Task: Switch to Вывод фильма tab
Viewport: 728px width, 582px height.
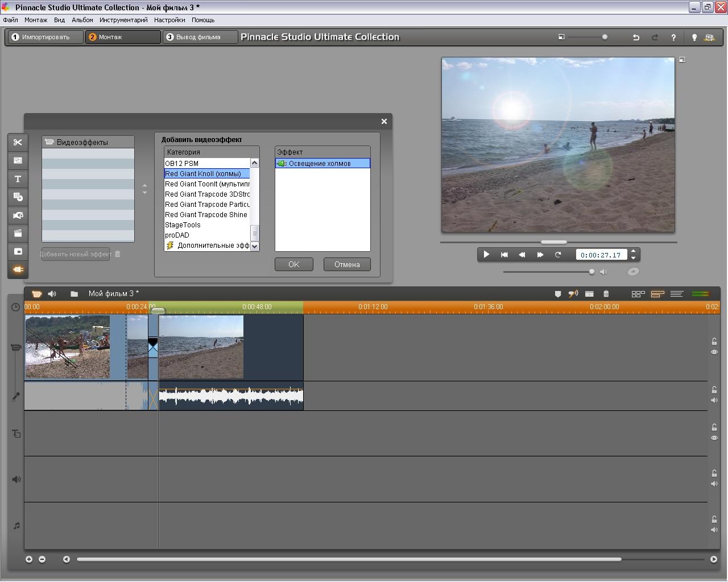Action: click(x=198, y=37)
